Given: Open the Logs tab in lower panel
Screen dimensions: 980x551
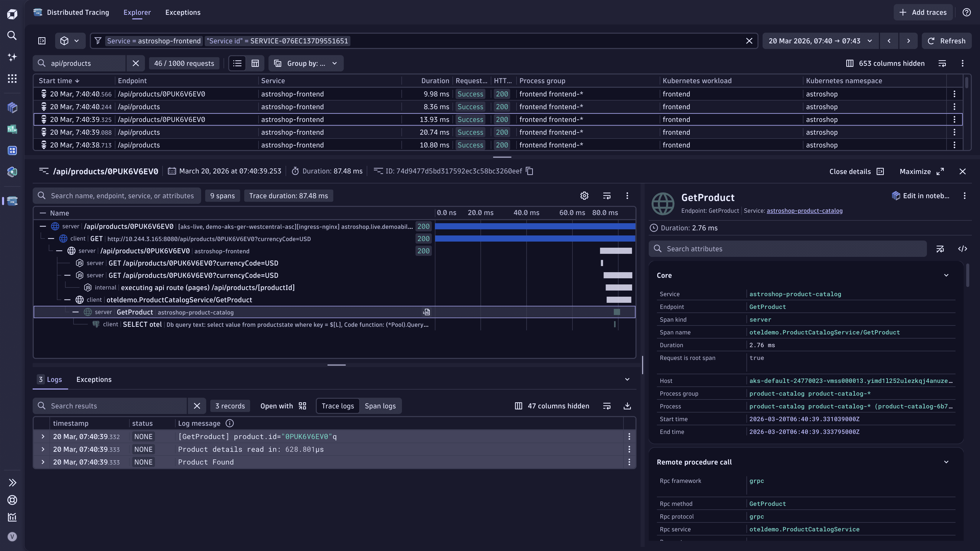Looking at the screenshot, I should (50, 380).
